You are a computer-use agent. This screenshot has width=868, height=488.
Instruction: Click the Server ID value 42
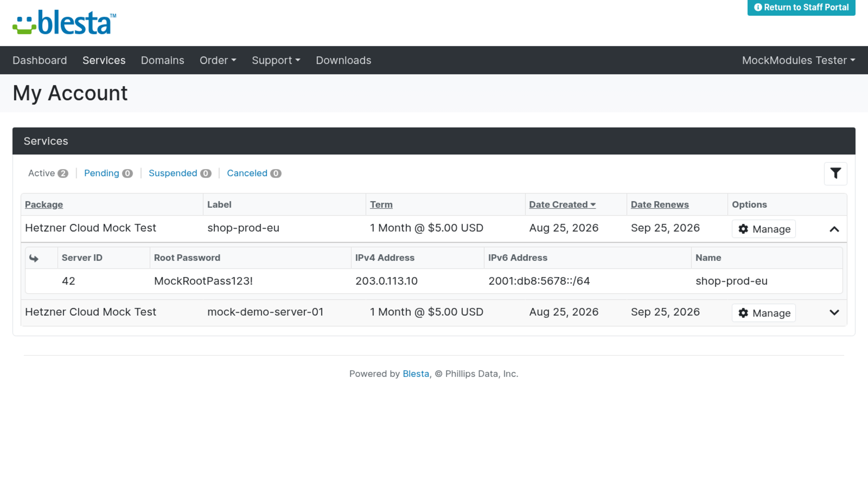point(68,281)
